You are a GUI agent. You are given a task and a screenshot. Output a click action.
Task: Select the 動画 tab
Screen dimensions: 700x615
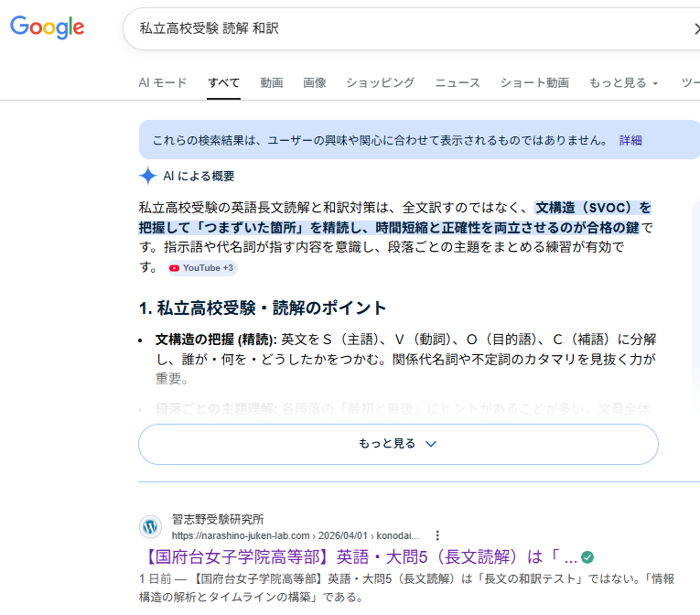click(x=272, y=82)
